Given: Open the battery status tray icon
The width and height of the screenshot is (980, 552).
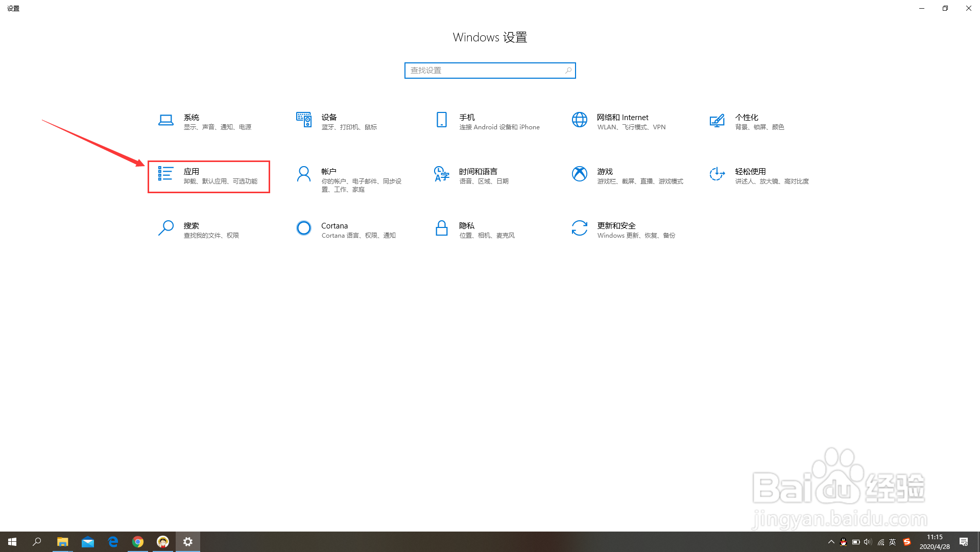Looking at the screenshot, I should tap(856, 542).
